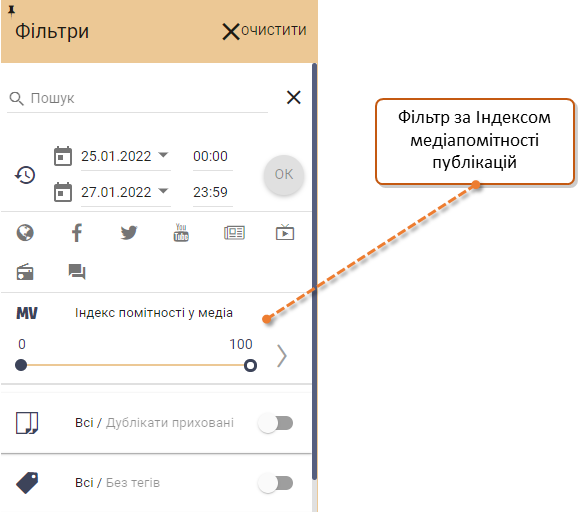Filter by YouTube source icon

pyautogui.click(x=181, y=232)
